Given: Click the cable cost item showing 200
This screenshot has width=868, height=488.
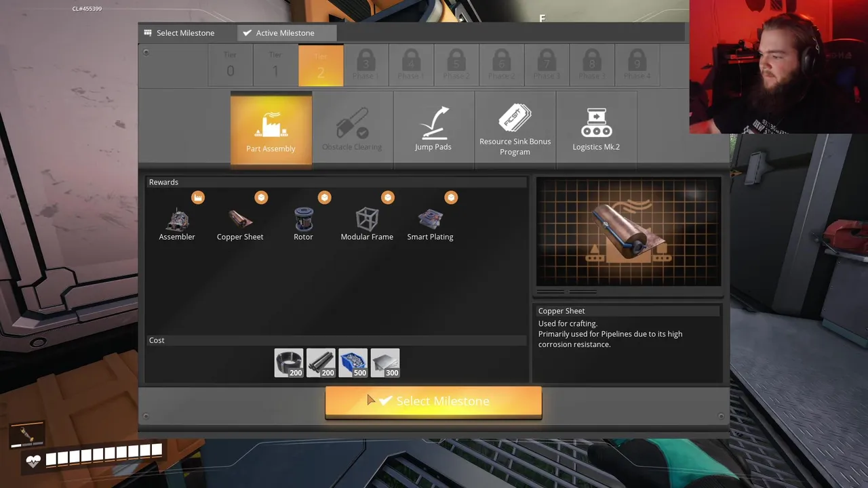Looking at the screenshot, I should pyautogui.click(x=289, y=363).
